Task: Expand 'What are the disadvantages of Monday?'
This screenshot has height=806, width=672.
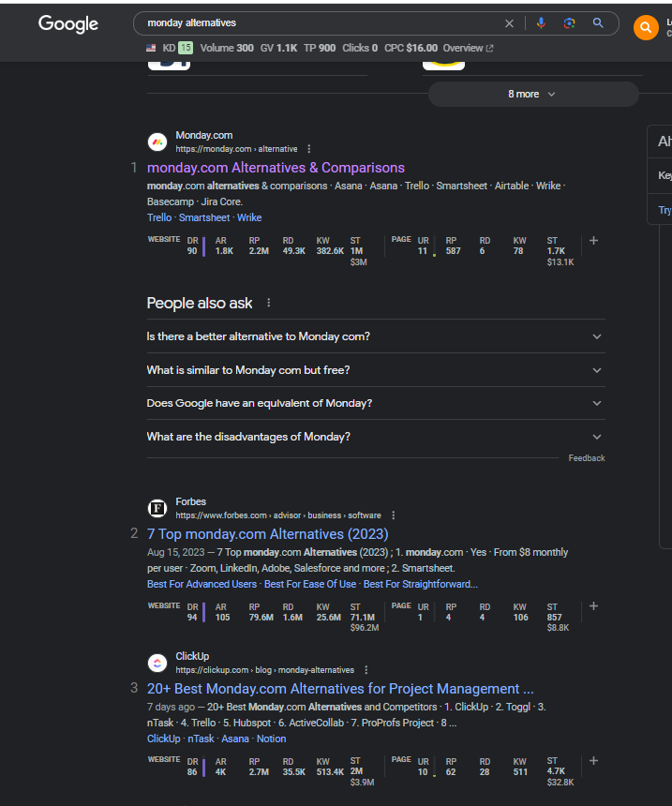Action: 376,437
